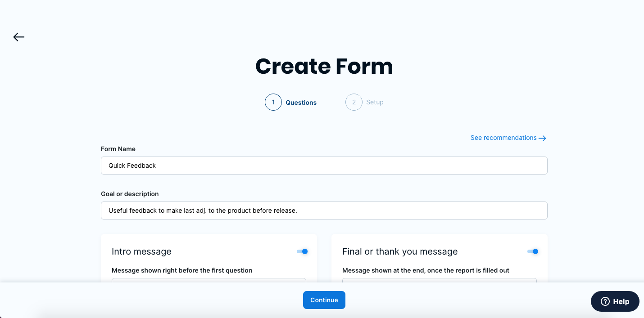
Task: Click the question mark Help icon
Action: click(x=605, y=301)
